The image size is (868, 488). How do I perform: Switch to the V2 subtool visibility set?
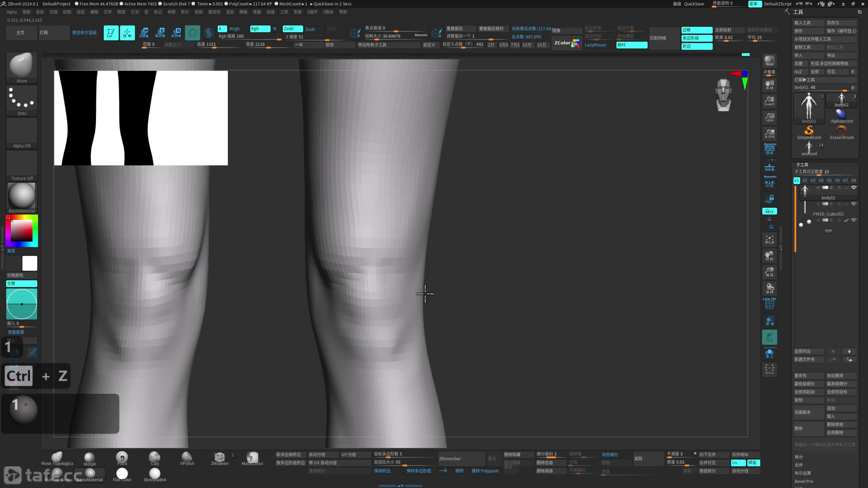click(805, 181)
